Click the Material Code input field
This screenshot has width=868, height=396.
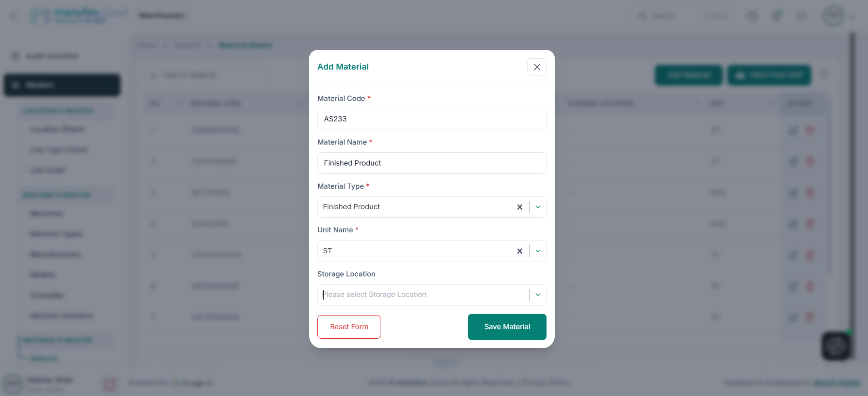(x=431, y=119)
